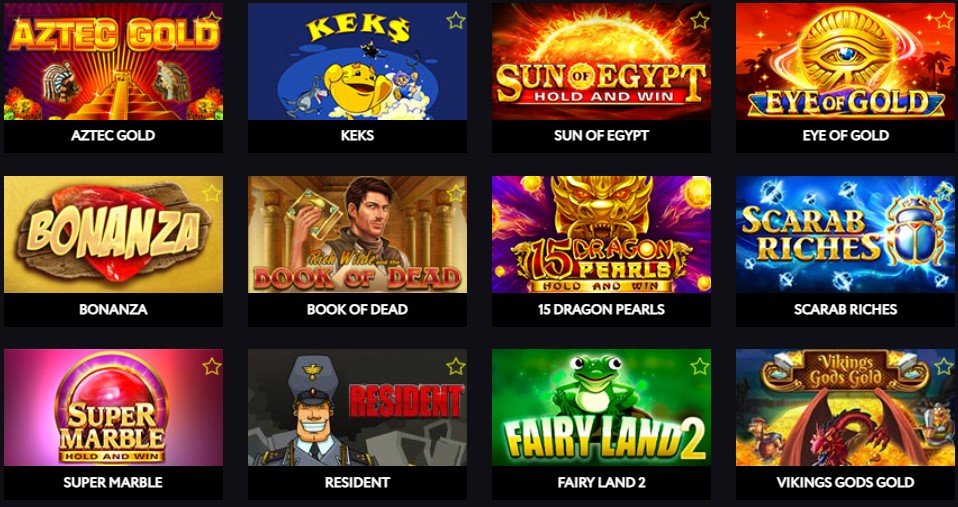958x507 pixels.
Task: Open the Eye of Gold game image
Action: click(x=846, y=62)
